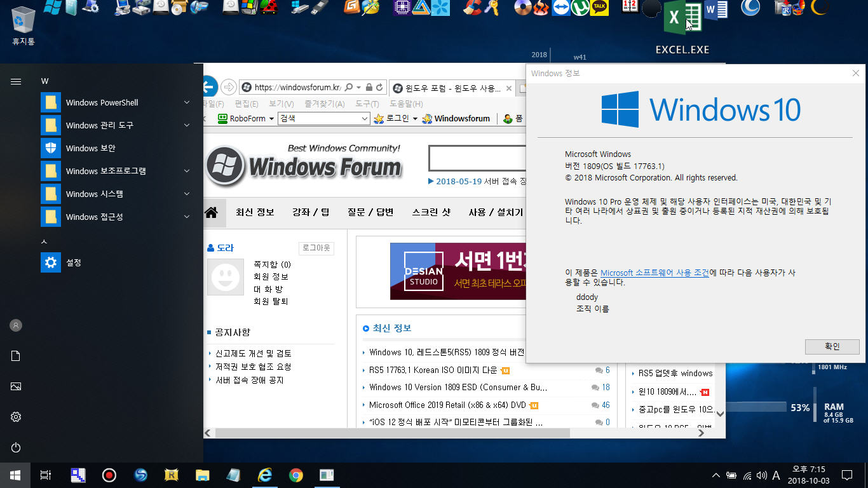Click the search magnifier in IE address bar

click(349, 87)
